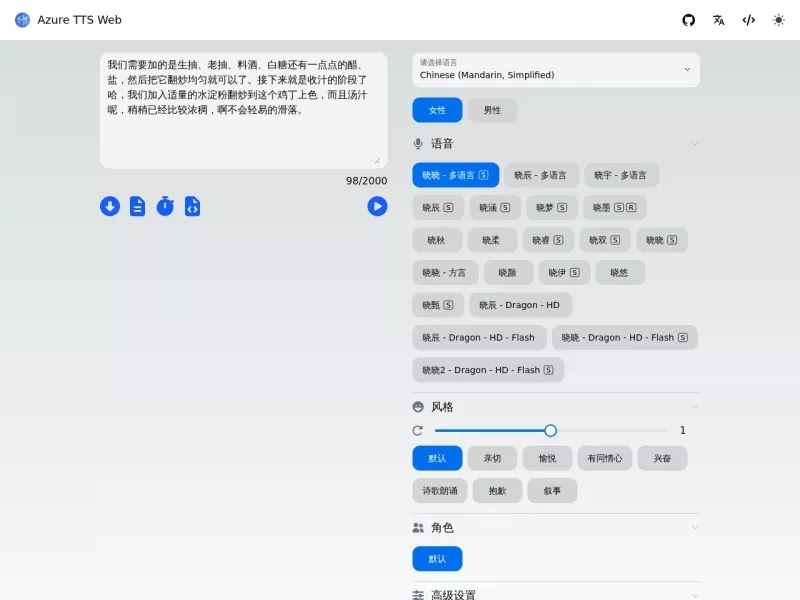Click the Azure TTS Web logo

(22, 20)
